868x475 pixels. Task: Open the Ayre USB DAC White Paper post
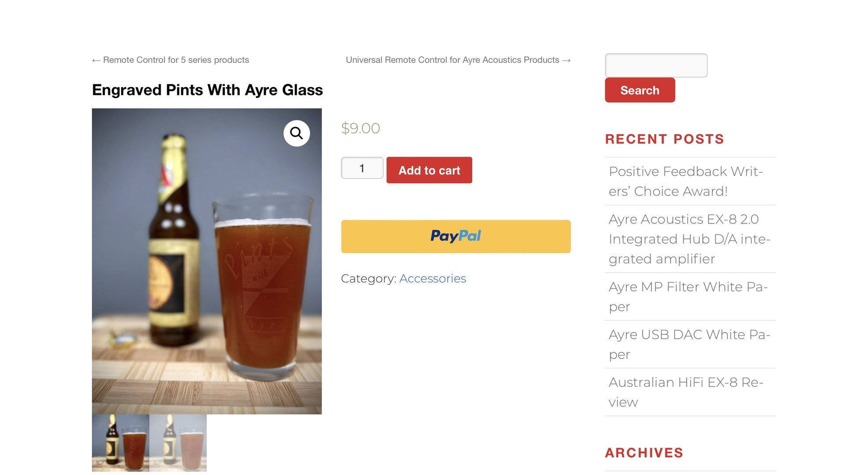689,344
